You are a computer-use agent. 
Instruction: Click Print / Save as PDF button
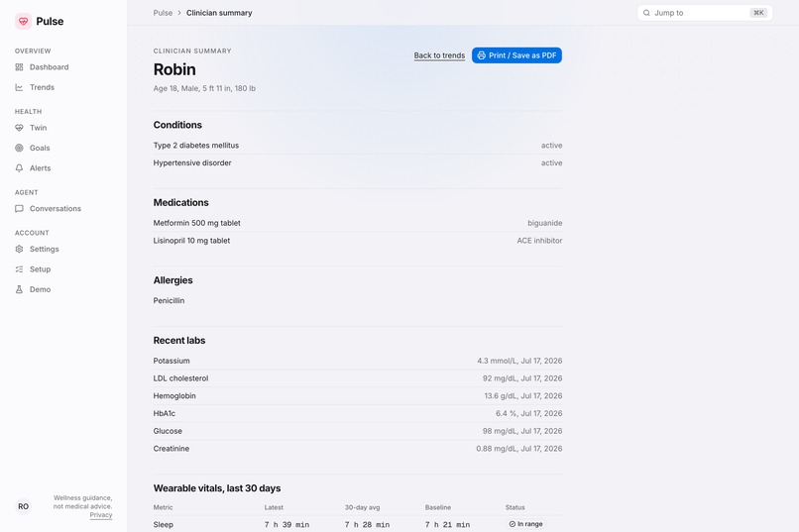pyautogui.click(x=516, y=55)
